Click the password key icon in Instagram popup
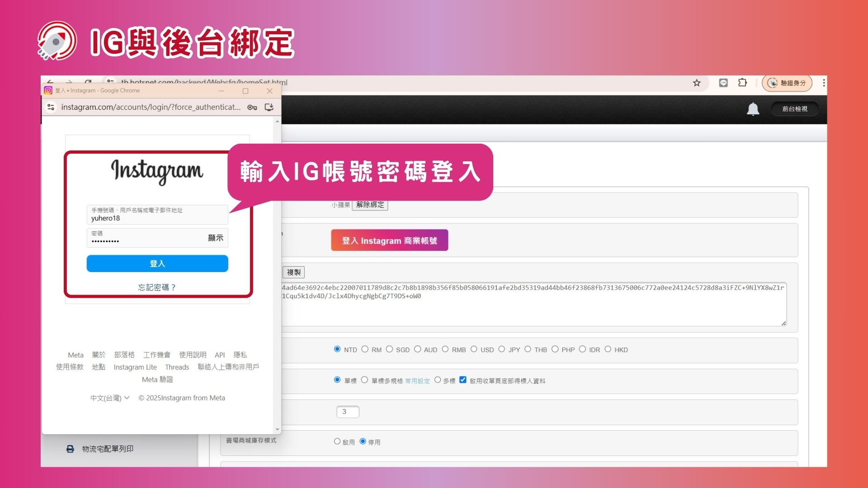The width and height of the screenshot is (868, 488). click(x=252, y=107)
